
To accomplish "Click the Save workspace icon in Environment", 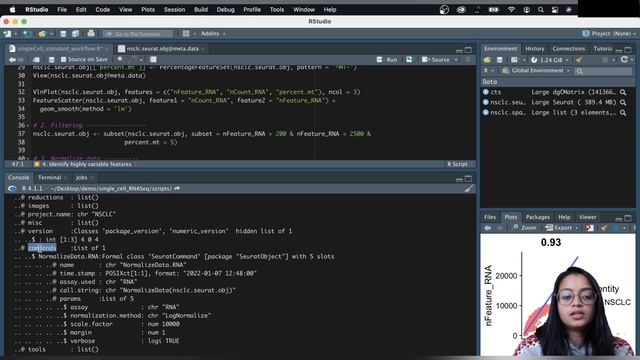I will [500, 60].
